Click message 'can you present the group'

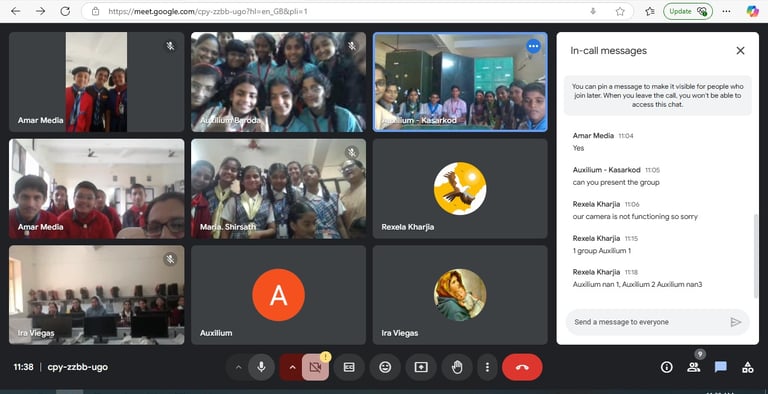click(616, 182)
